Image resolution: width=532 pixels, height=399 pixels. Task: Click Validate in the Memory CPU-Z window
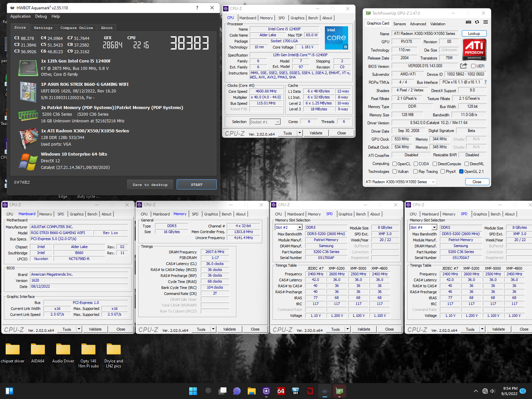(x=229, y=329)
